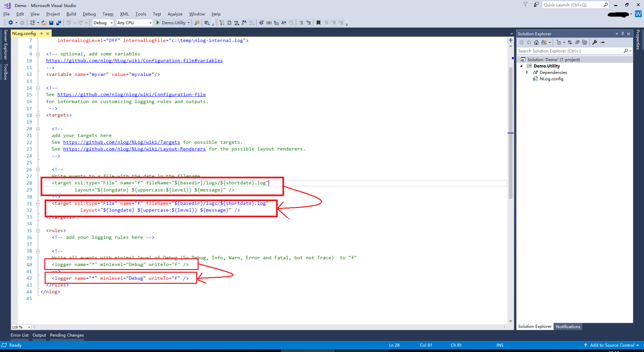644x352 pixels.
Task: Click the Save All icon
Action: pos(59,23)
